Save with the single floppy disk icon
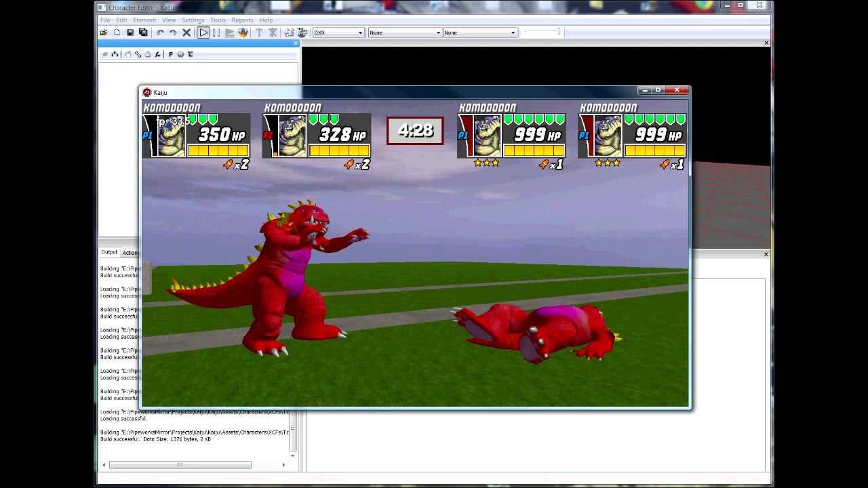The height and width of the screenshot is (488, 868). coord(130,33)
